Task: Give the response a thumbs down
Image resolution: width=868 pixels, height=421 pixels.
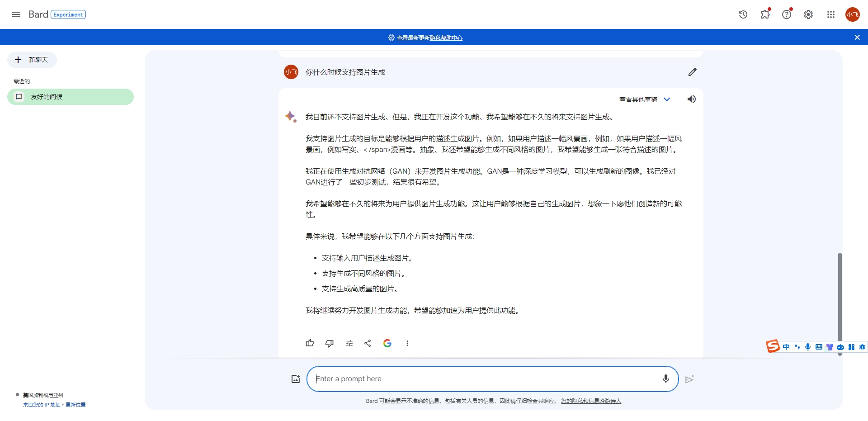Action: [x=330, y=343]
